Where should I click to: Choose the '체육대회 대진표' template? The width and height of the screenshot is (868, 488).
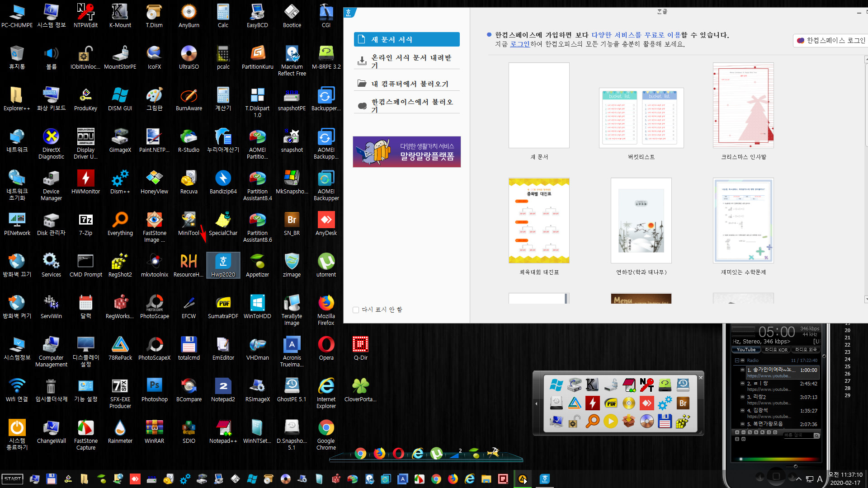(x=539, y=221)
